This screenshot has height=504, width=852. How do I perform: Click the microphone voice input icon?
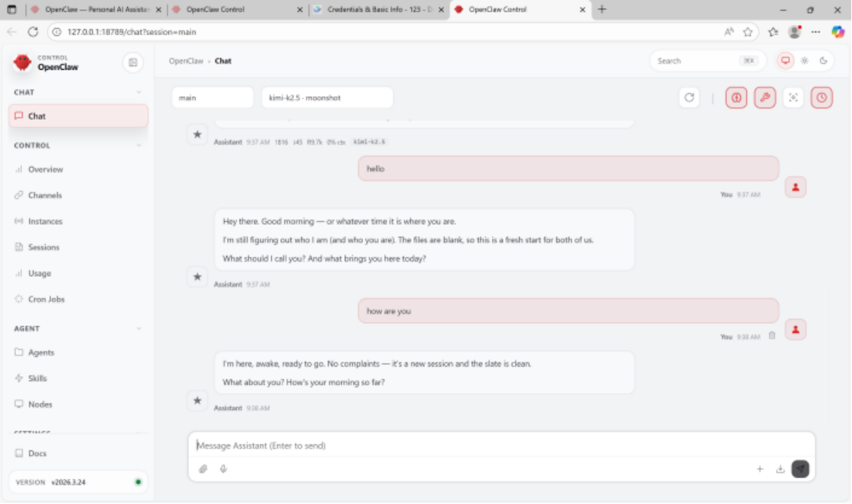click(x=223, y=469)
